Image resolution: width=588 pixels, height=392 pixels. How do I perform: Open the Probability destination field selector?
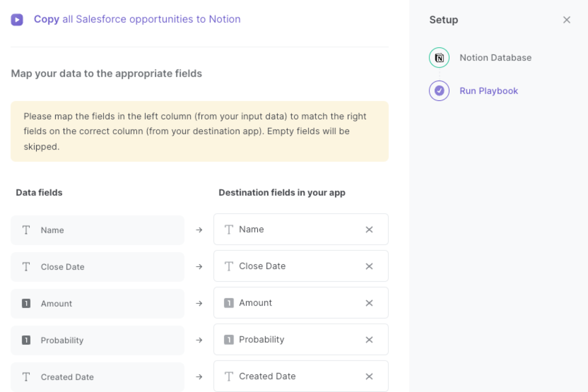click(301, 339)
